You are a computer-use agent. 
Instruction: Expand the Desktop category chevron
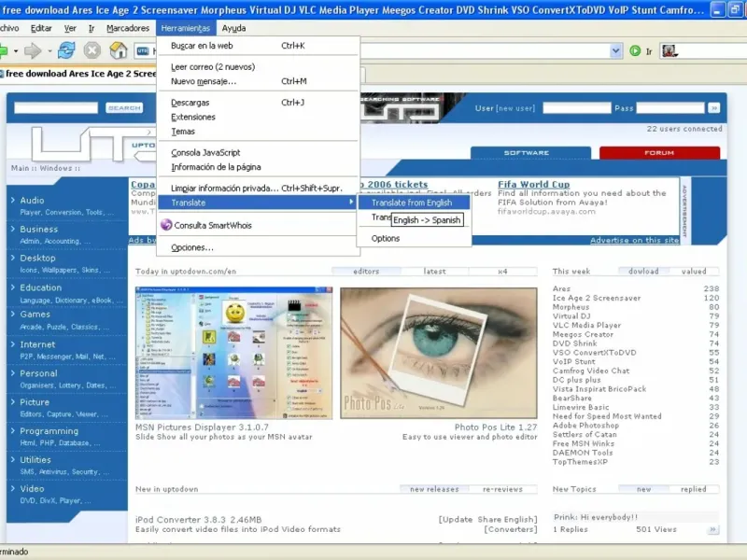pos(13,258)
